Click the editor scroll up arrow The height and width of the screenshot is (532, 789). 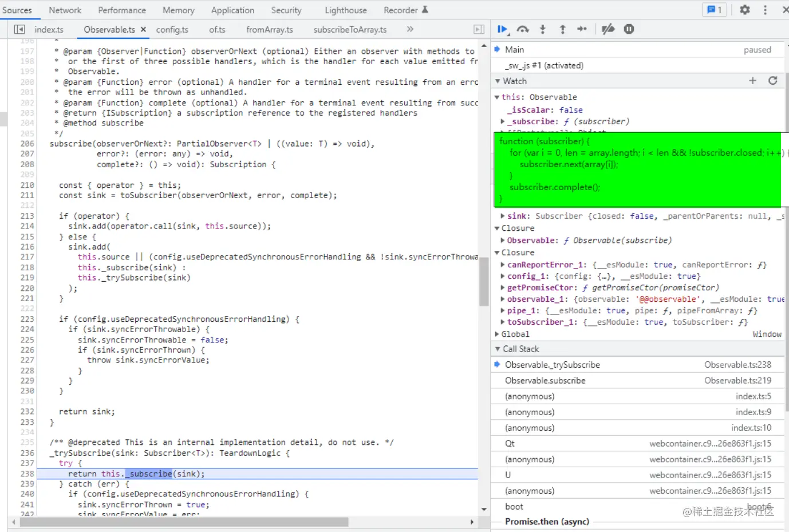tap(484, 45)
